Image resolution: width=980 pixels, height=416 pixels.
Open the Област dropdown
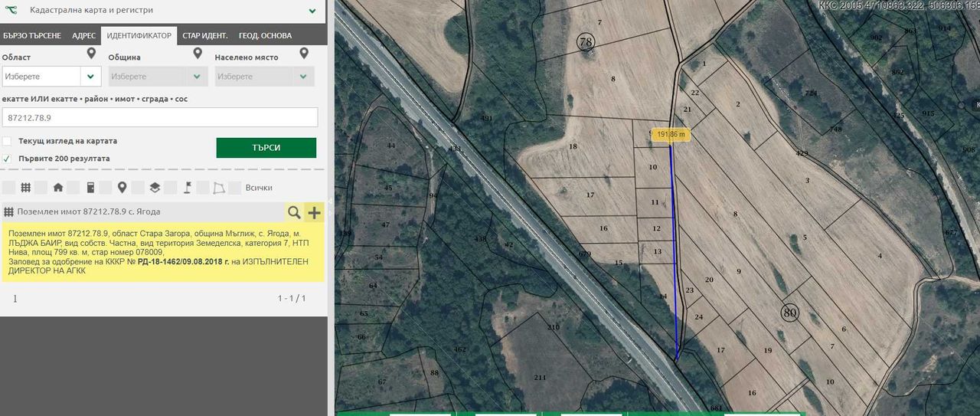coord(51,77)
